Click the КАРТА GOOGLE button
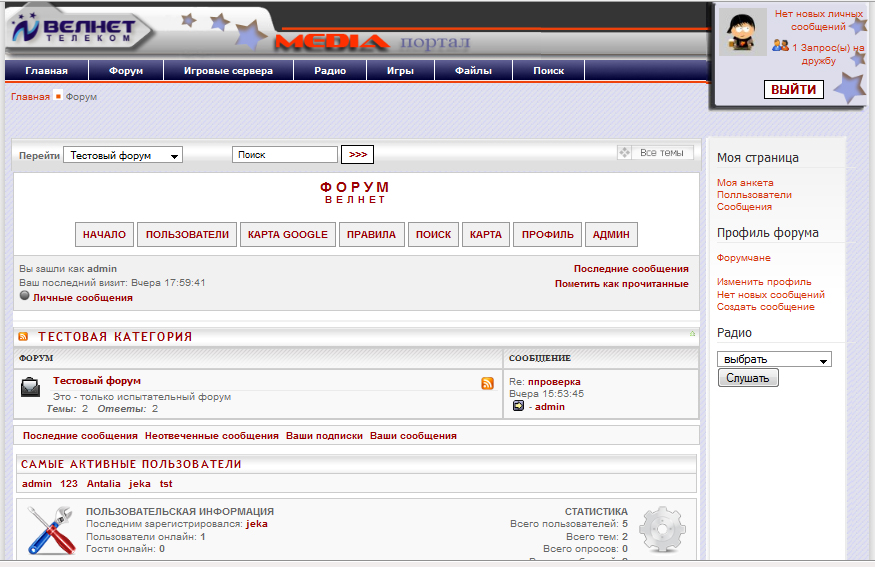 click(287, 234)
